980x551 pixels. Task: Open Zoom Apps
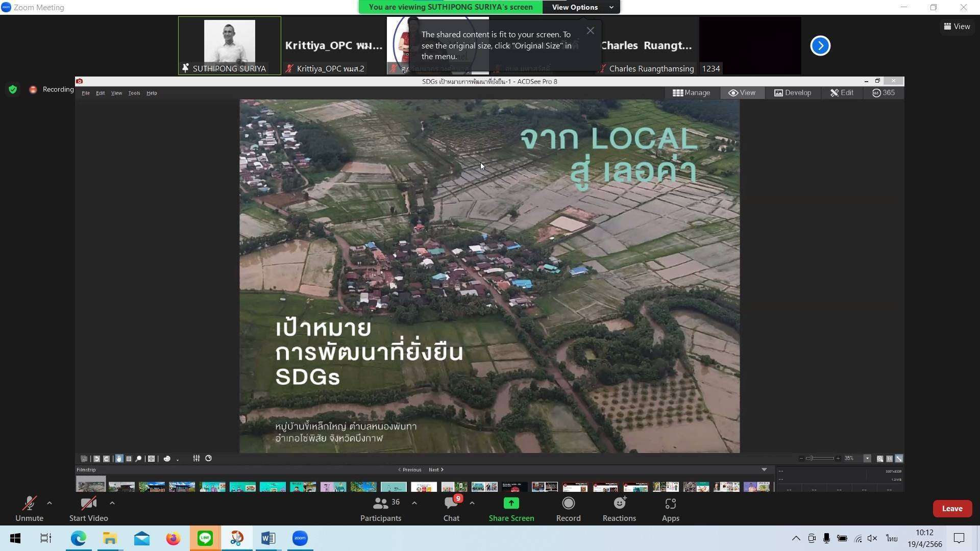pyautogui.click(x=670, y=509)
